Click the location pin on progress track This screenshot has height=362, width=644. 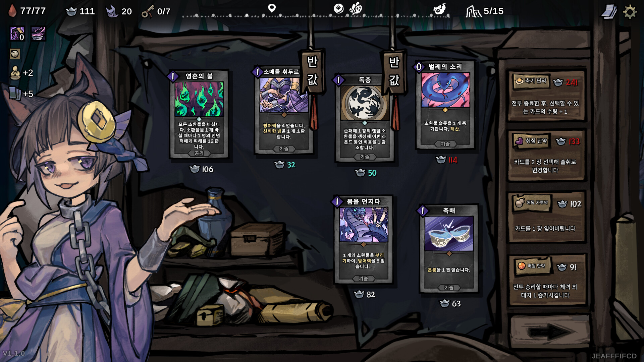272,8
